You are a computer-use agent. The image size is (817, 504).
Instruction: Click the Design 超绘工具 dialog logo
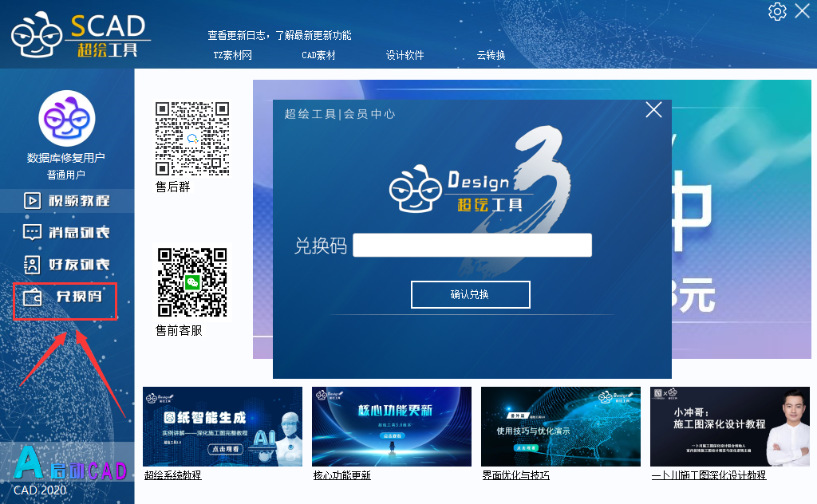pyautogui.click(x=461, y=190)
